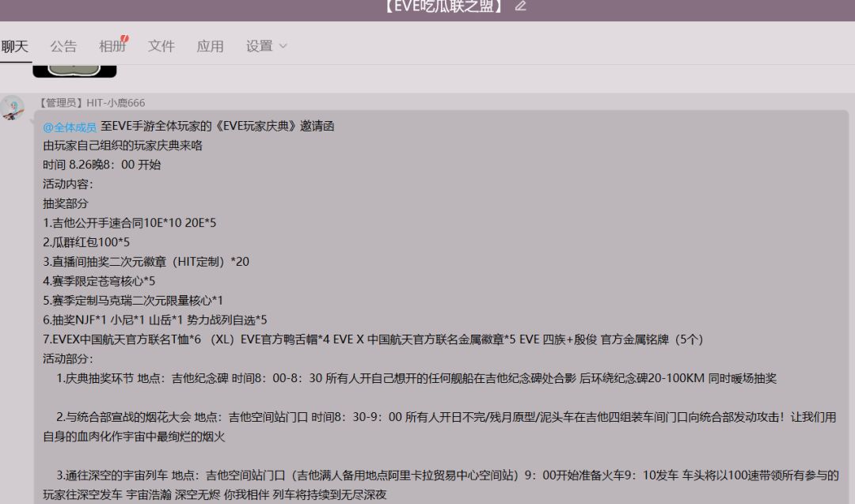855x504 pixels.
Task: Click the 活动部分 heading in the message
Action: (68, 358)
